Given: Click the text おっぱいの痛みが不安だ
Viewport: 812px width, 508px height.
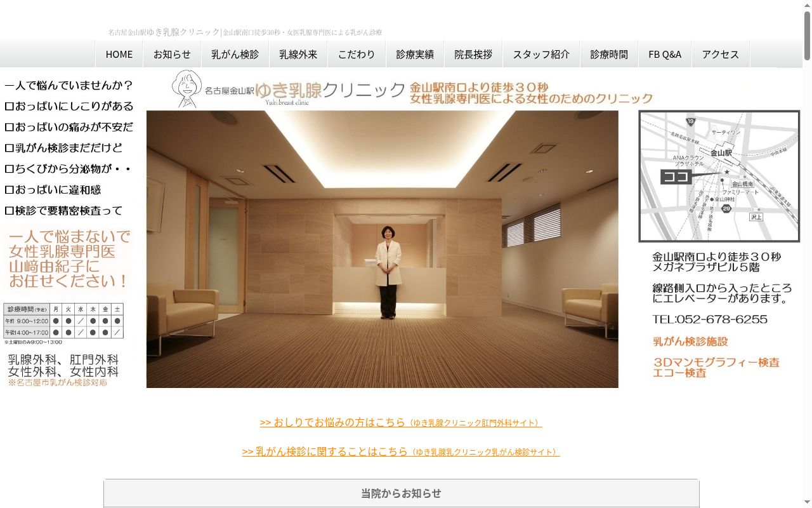Looking at the screenshot, I should [x=74, y=127].
